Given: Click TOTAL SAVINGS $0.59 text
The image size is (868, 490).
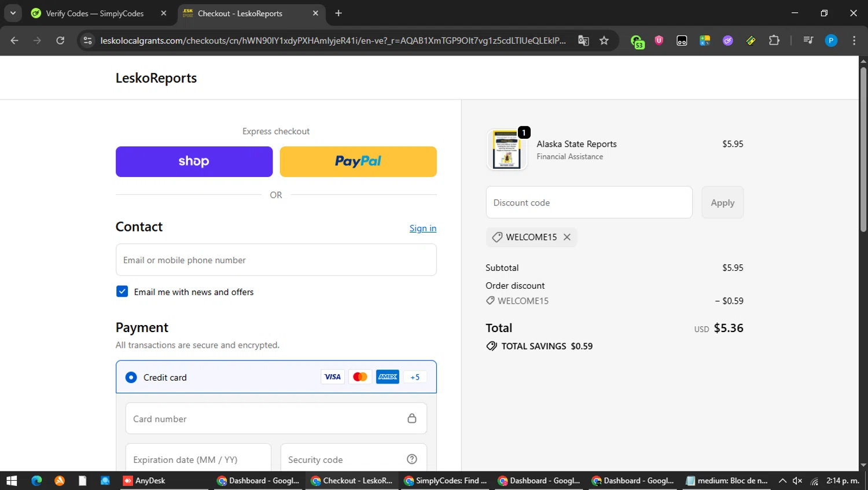Looking at the screenshot, I should point(547,346).
